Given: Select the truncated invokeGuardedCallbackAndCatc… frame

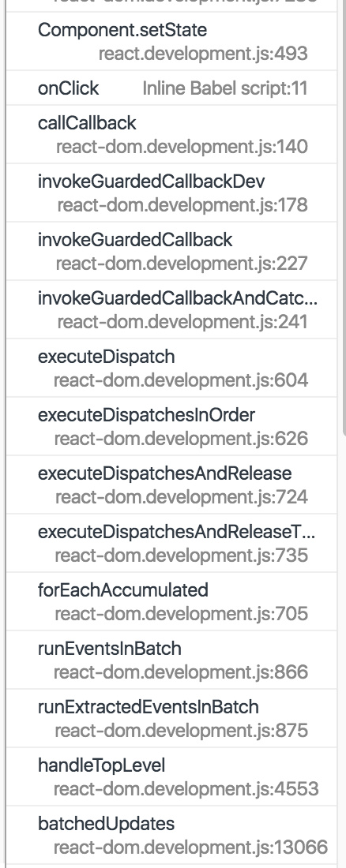Looking at the screenshot, I should 171,309.
